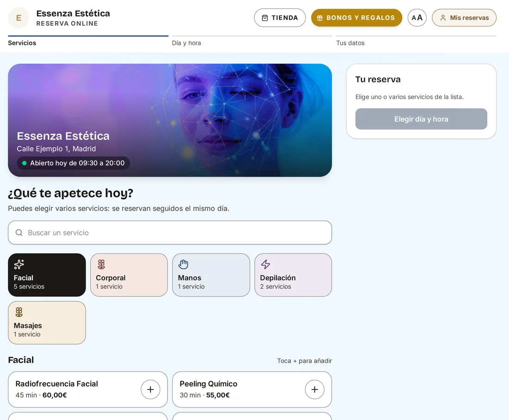
Task: Toggle the AA text size button
Action: [x=417, y=18]
